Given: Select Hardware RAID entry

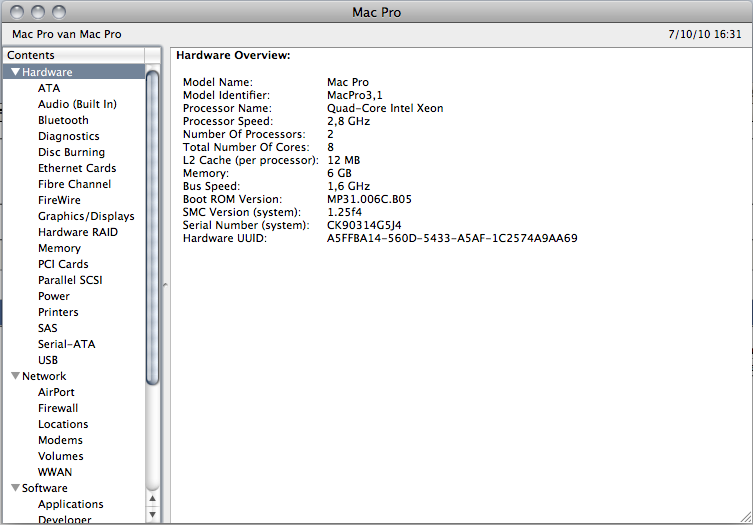Looking at the screenshot, I should point(78,232).
